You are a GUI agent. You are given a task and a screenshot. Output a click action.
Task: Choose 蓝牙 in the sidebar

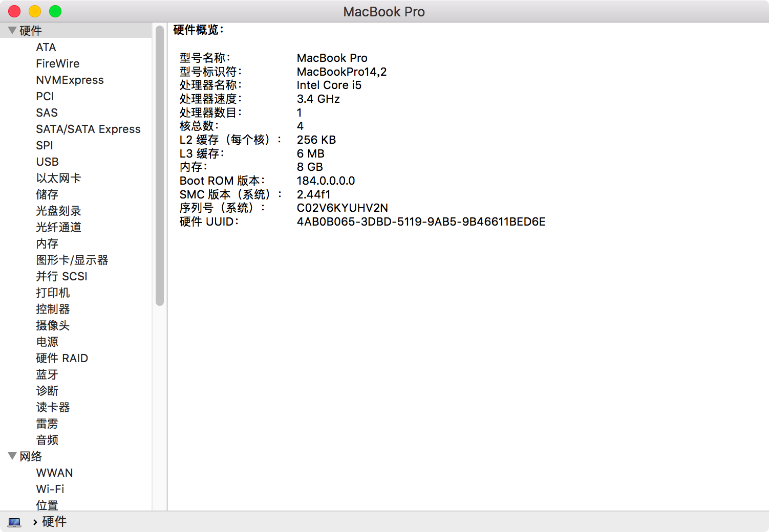tap(47, 374)
